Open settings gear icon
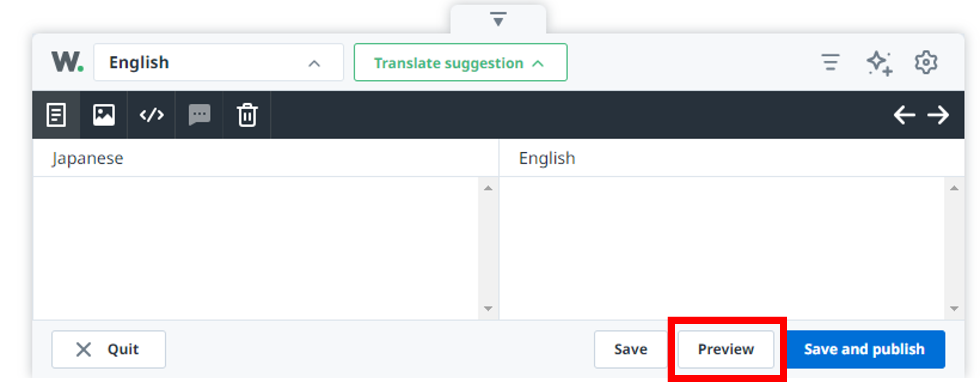This screenshot has height=382, width=980. [925, 63]
